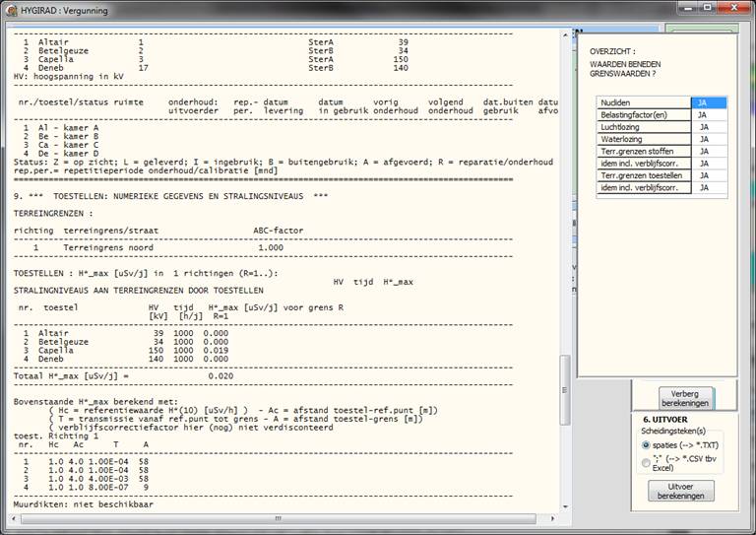This screenshot has height=535, width=756.
Task: Close the HYGIRAD Vergunning window
Action: [733, 7]
